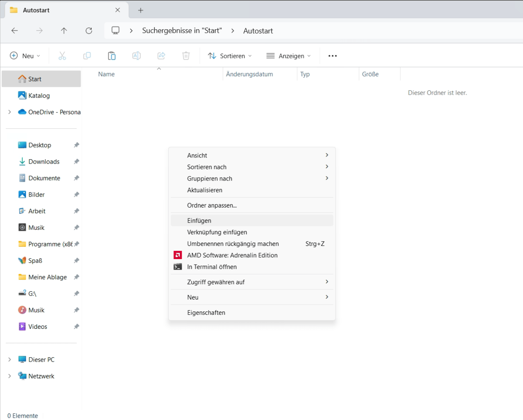
Task: Unpin Desktop via its pin icon
Action: pyautogui.click(x=76, y=145)
